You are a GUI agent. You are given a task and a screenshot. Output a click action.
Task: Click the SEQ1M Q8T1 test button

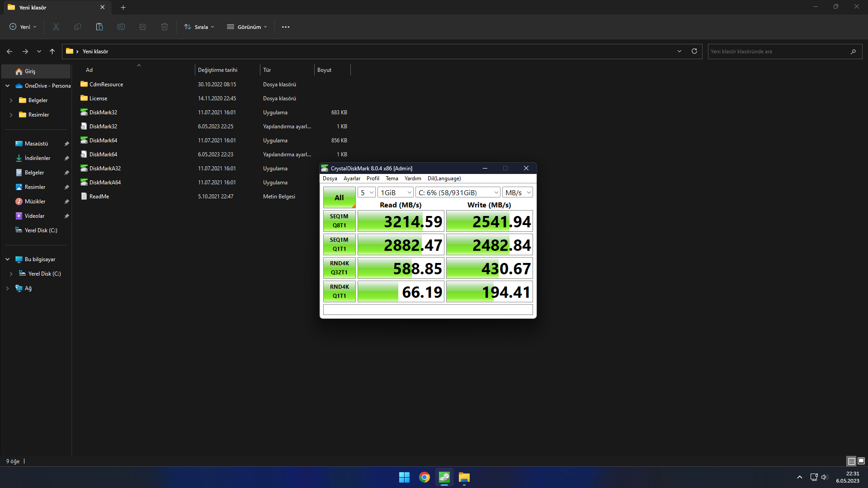click(339, 221)
